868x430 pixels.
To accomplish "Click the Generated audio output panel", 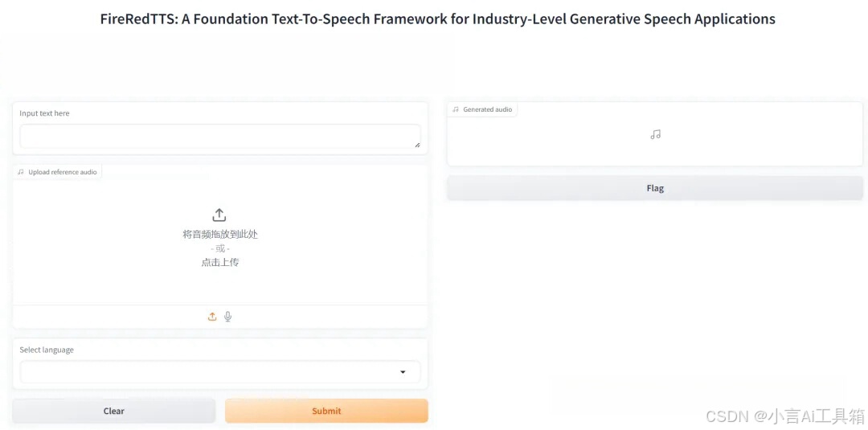I will pyautogui.click(x=655, y=134).
